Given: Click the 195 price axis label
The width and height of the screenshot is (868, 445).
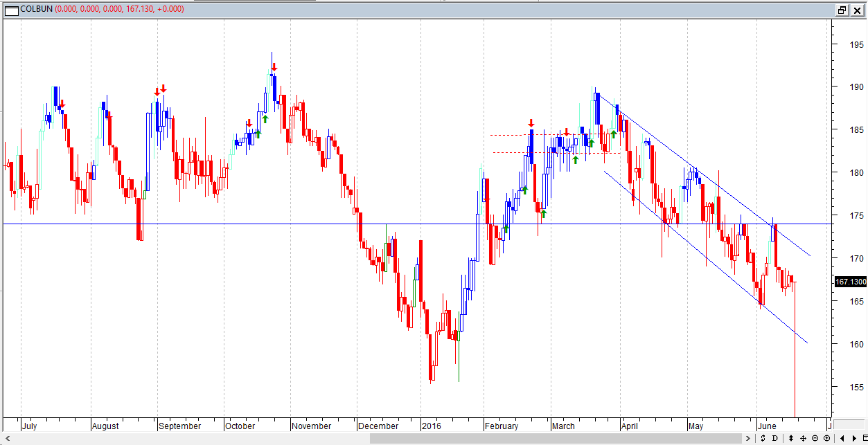Looking at the screenshot, I should point(857,44).
